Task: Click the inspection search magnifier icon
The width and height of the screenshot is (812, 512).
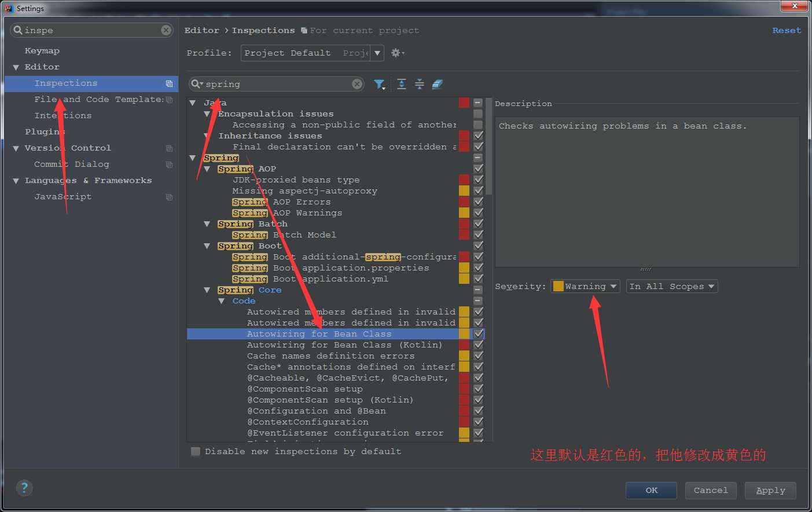Action: coord(197,84)
